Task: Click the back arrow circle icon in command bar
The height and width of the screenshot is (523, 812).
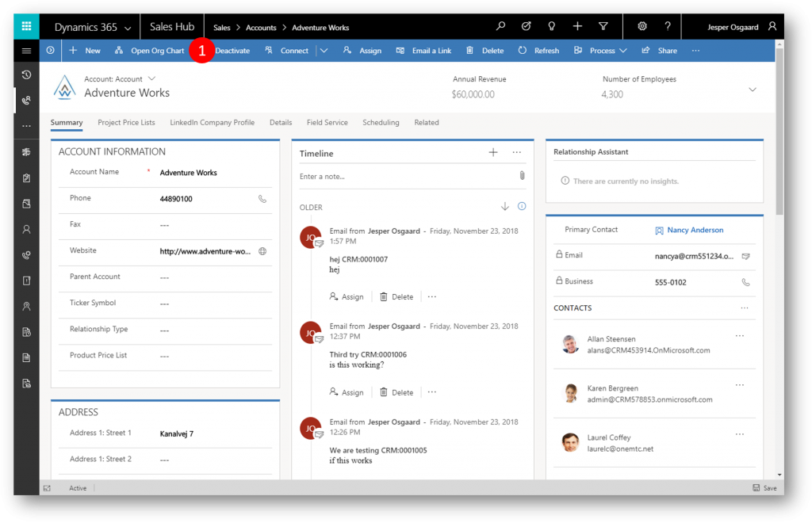Action: coord(50,51)
